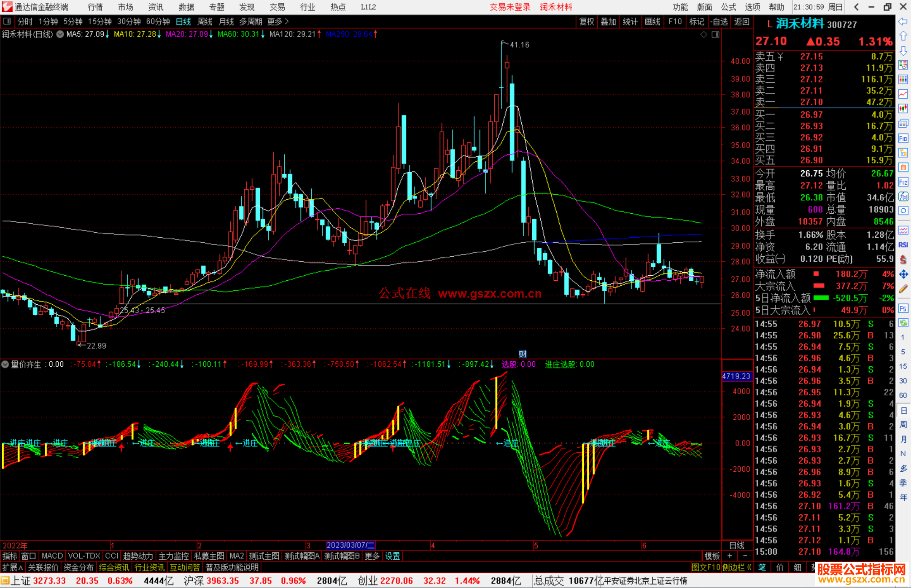Screen dimensions: 911x588
Task: Select the candlestick chart icon in sidebar
Action: (903, 109)
